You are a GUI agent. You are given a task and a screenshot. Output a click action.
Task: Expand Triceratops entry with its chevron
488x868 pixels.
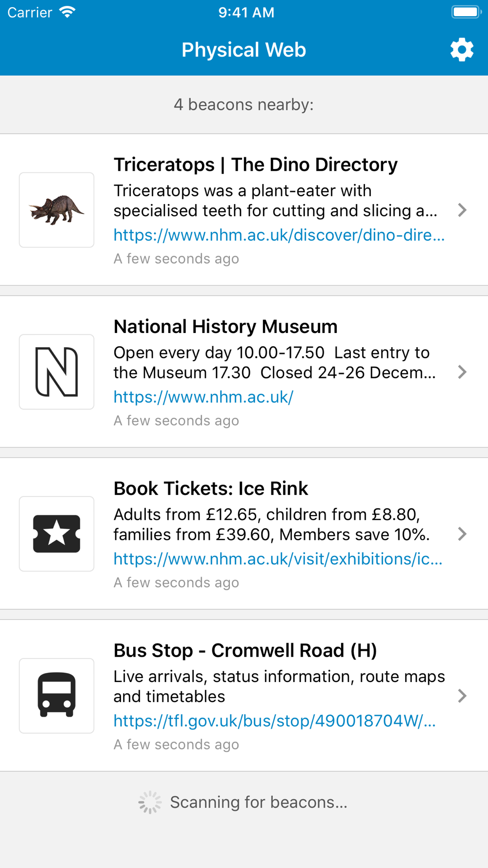(462, 210)
